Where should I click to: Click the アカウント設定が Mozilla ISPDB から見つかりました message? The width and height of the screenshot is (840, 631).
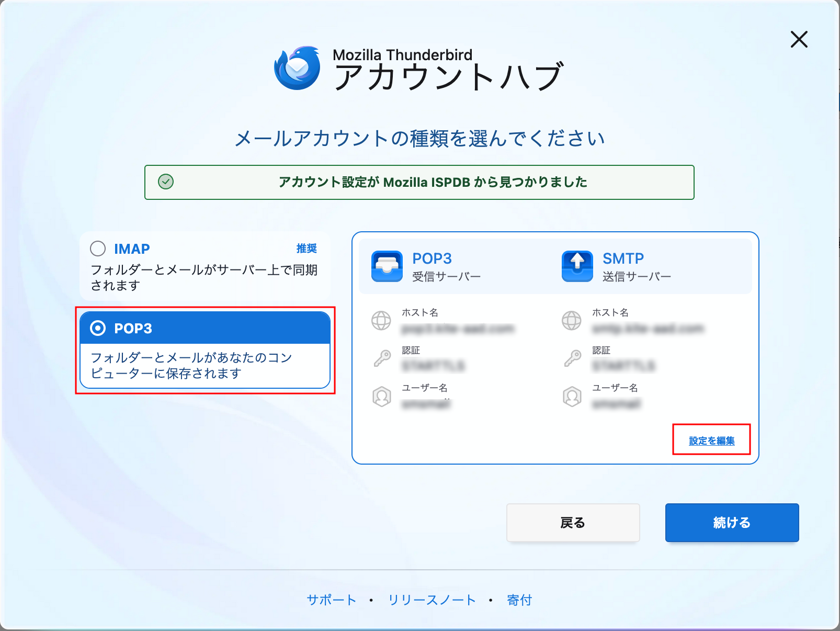tap(433, 182)
